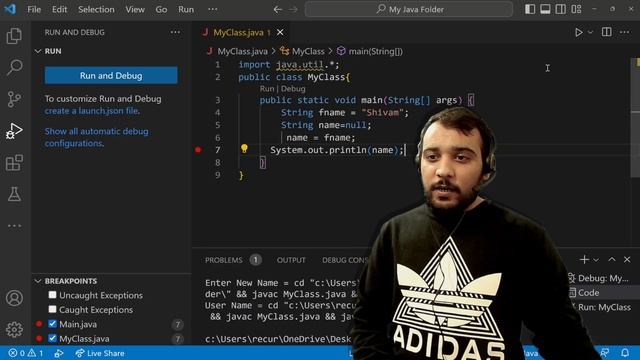Click the VS Code logo icon
640x360 pixels.
[10, 9]
